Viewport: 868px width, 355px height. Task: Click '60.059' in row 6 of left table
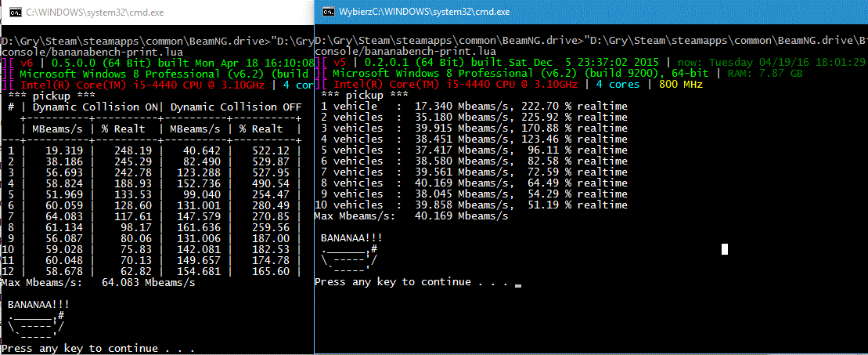pos(64,205)
